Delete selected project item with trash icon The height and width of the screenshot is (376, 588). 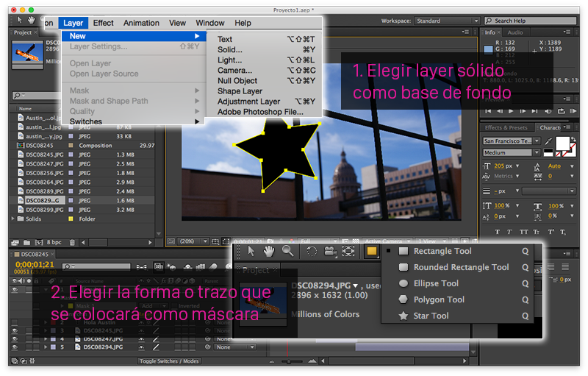(72, 242)
